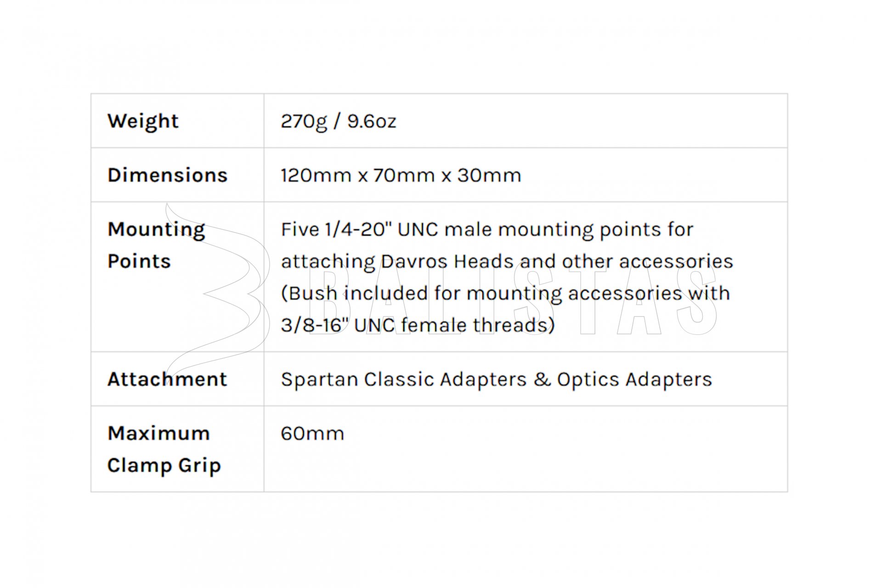Screen dimensions: 882x588
Task: Click the 3/8-16" UNC female threads line
Action: [418, 325]
